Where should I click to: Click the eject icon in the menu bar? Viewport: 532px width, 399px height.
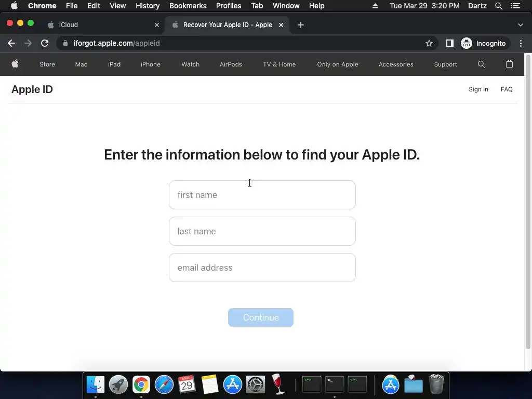pos(375,6)
